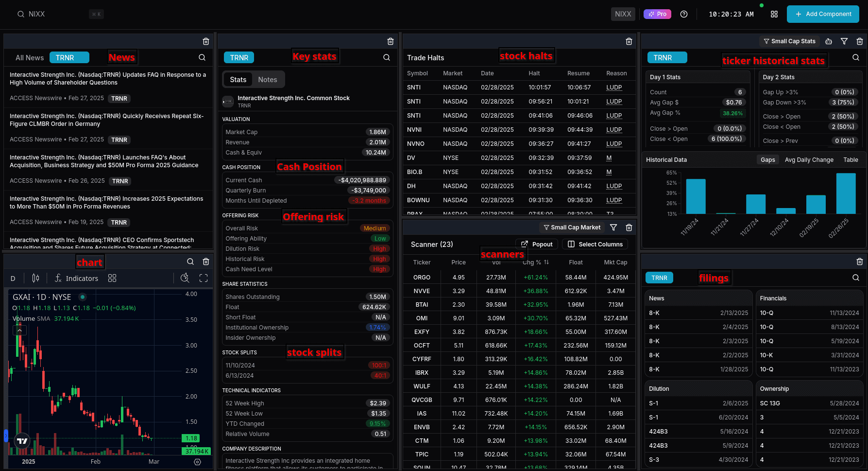Viewport: 868px width, 471px height.
Task: Click the 11/19/24 bar in Gaps chart
Action: click(696, 196)
